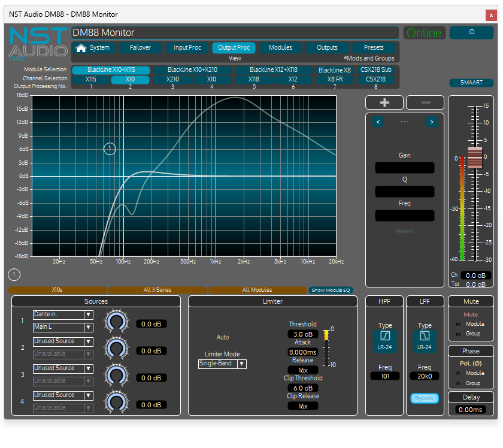Remove EQ band with the minus button
503x448 pixels.
click(425, 102)
